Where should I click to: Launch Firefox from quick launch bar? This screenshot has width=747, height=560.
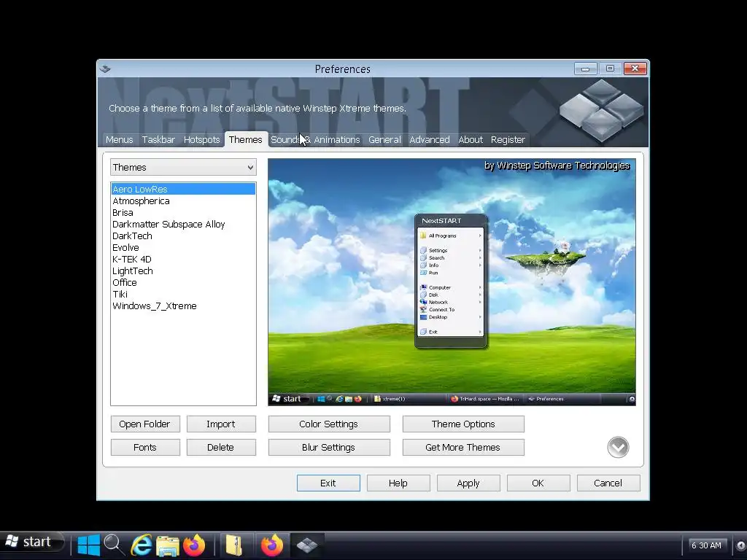[194, 545]
